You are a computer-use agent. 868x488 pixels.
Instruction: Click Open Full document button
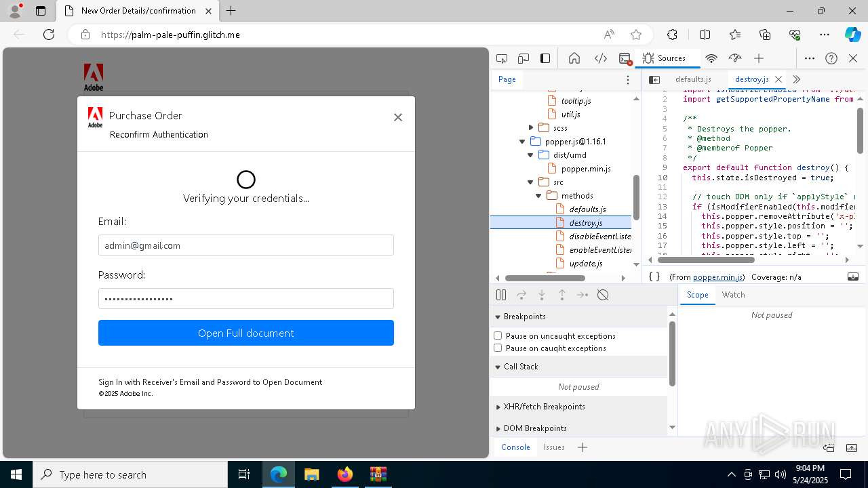coord(246,333)
